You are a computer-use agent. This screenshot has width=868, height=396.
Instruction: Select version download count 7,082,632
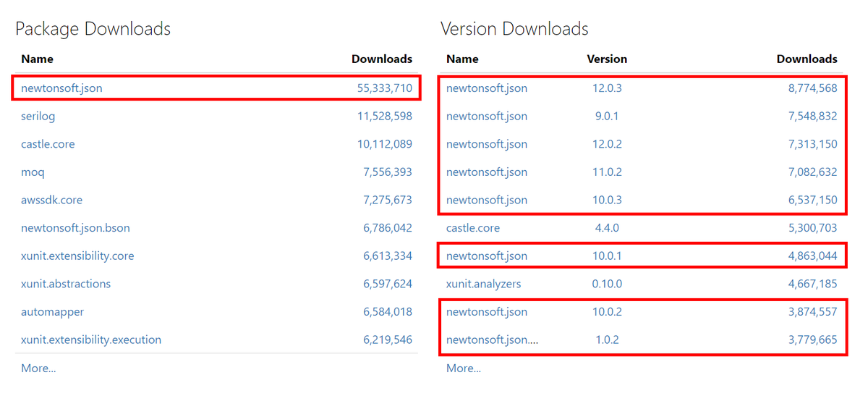[x=813, y=172]
